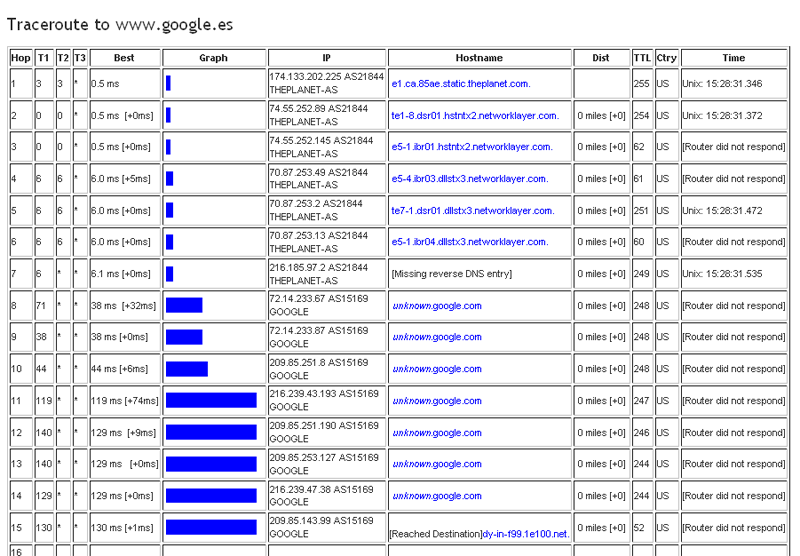
Task: Open the dy-in-f99.1e100.net destination link
Action: click(526, 534)
